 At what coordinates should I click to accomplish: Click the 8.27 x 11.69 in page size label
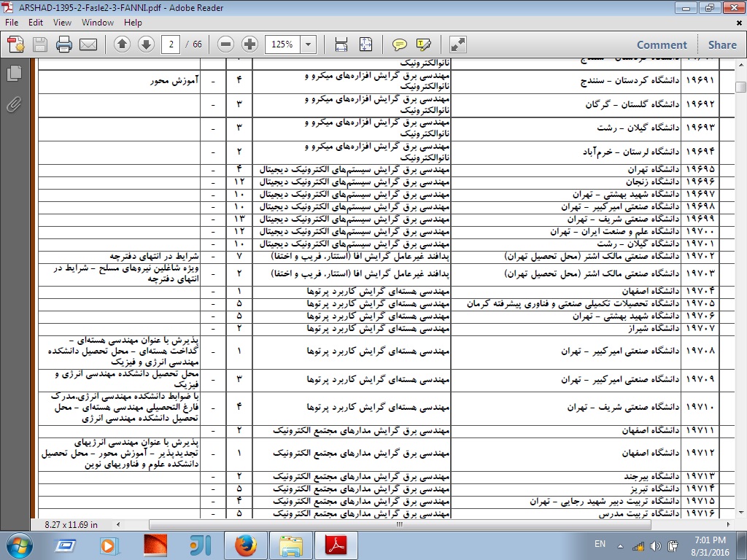71,524
